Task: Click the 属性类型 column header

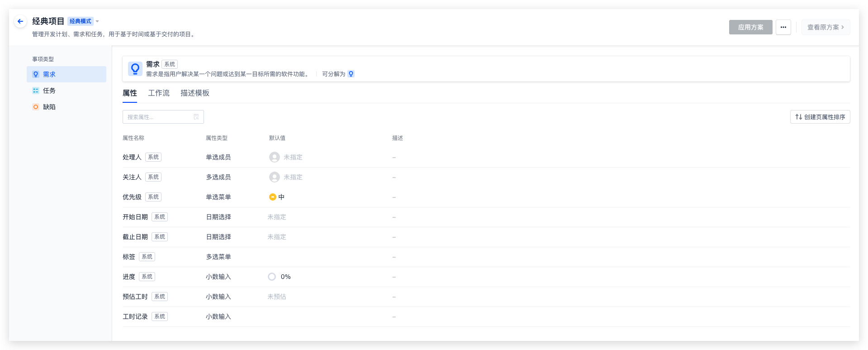Action: click(217, 138)
